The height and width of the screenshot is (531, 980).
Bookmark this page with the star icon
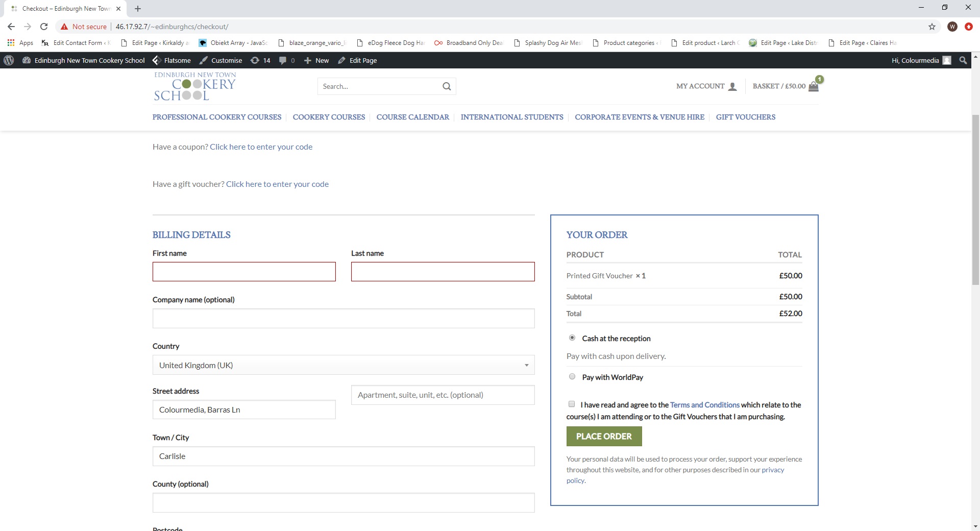(932, 27)
